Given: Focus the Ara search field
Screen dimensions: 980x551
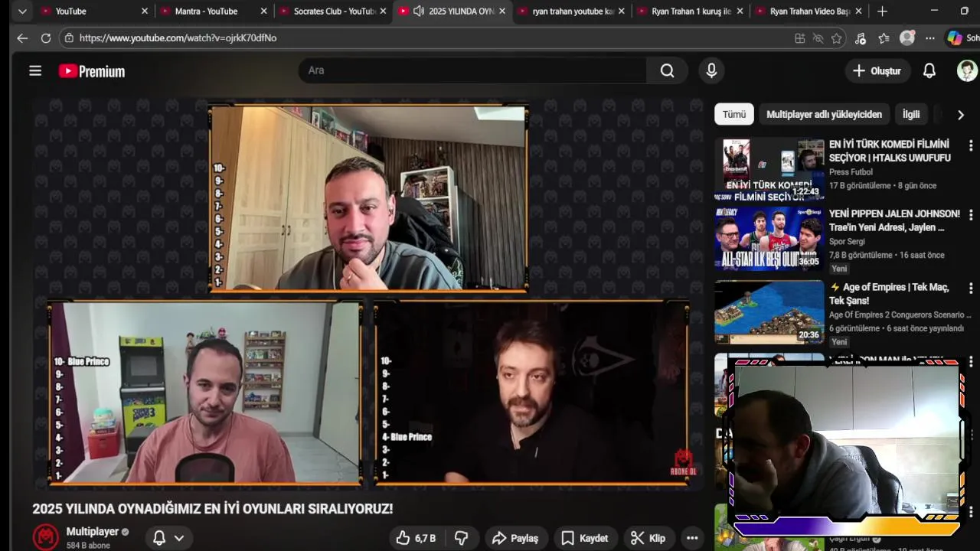Looking at the screenshot, I should click(473, 70).
